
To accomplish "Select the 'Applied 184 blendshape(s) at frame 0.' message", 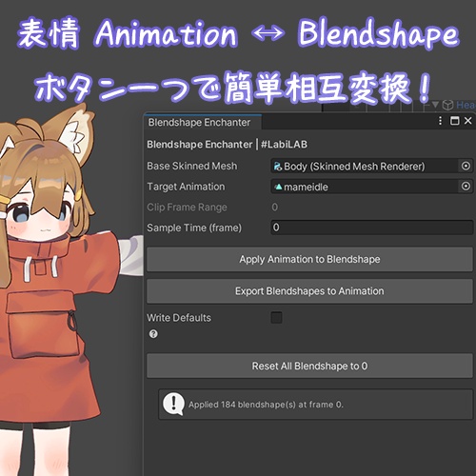I will pyautogui.click(x=266, y=405).
